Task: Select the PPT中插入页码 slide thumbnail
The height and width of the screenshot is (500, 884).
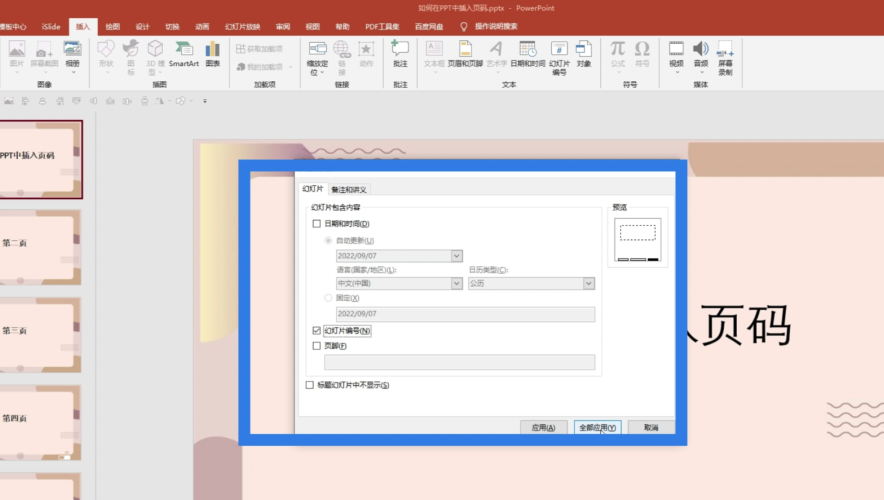Action: [x=40, y=160]
